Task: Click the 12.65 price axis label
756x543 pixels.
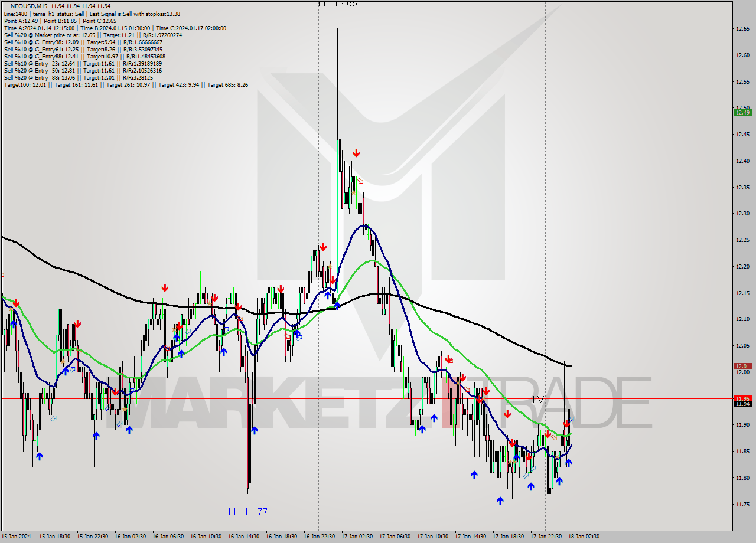Action: pos(742,28)
